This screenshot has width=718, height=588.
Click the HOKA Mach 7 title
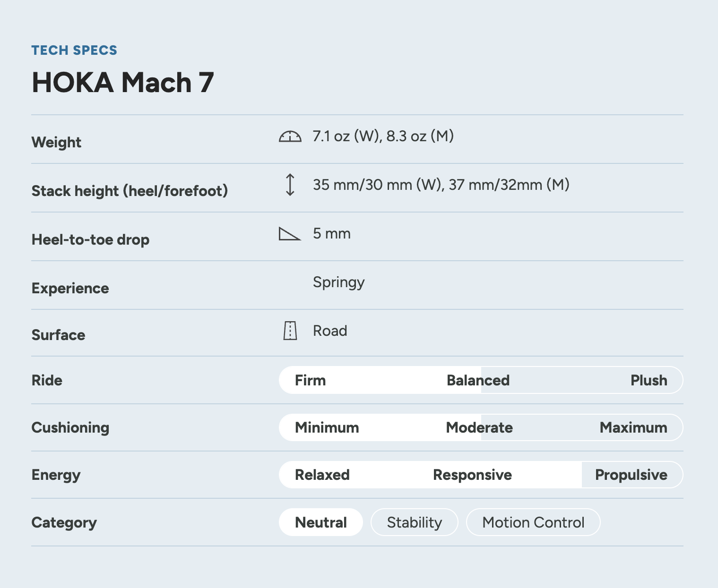(123, 83)
